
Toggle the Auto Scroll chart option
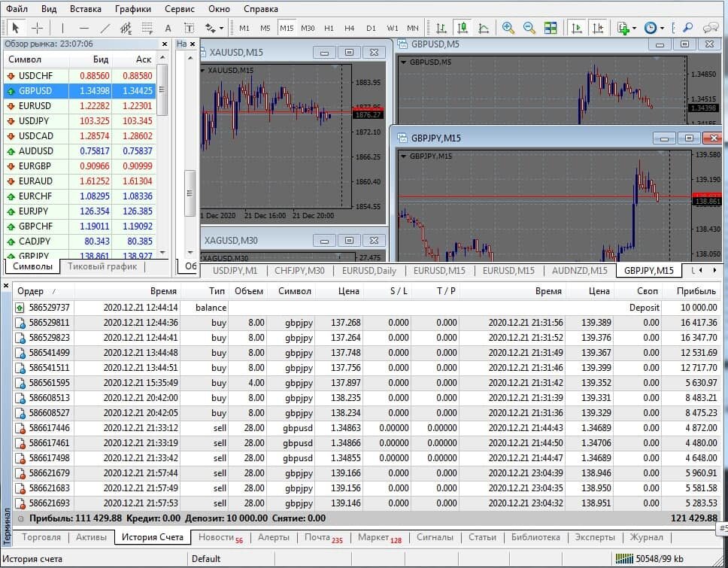577,28
